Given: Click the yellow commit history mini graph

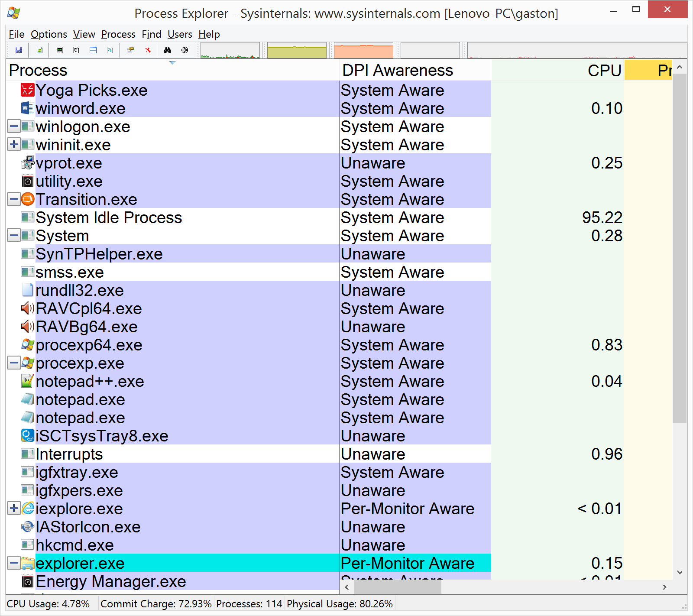Looking at the screenshot, I should click(x=297, y=50).
